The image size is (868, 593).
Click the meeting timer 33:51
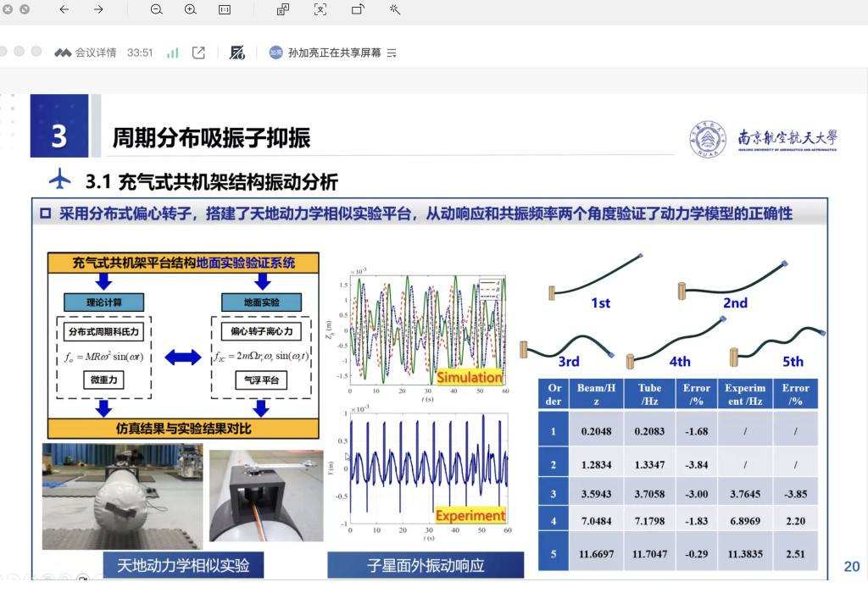[x=140, y=53]
